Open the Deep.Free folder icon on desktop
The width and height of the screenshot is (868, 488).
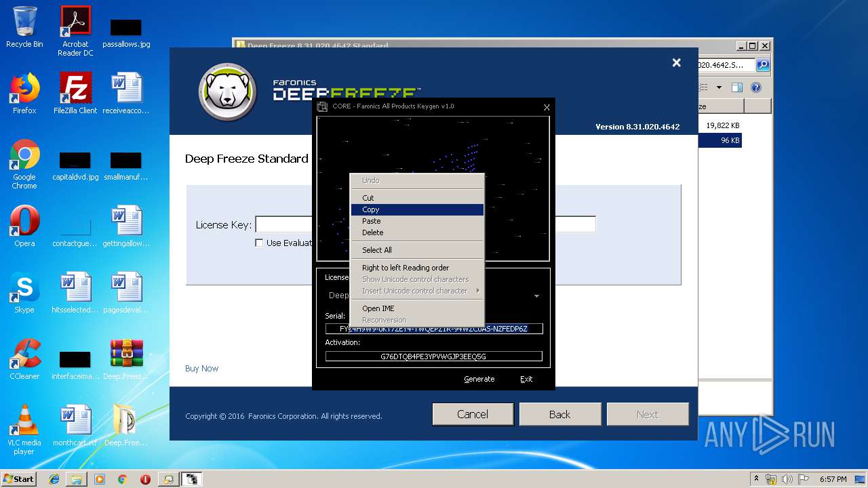point(126,426)
